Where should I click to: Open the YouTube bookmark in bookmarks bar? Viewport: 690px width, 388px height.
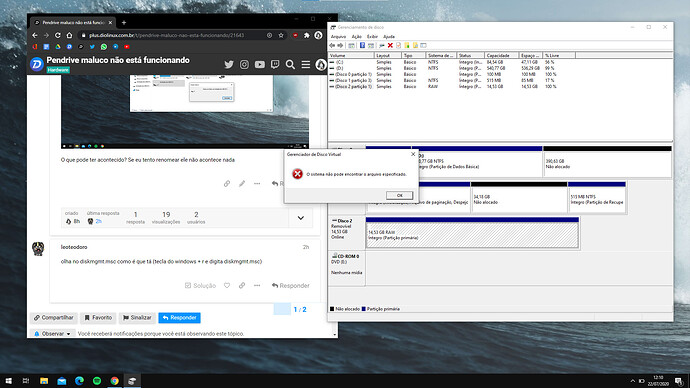(x=127, y=46)
